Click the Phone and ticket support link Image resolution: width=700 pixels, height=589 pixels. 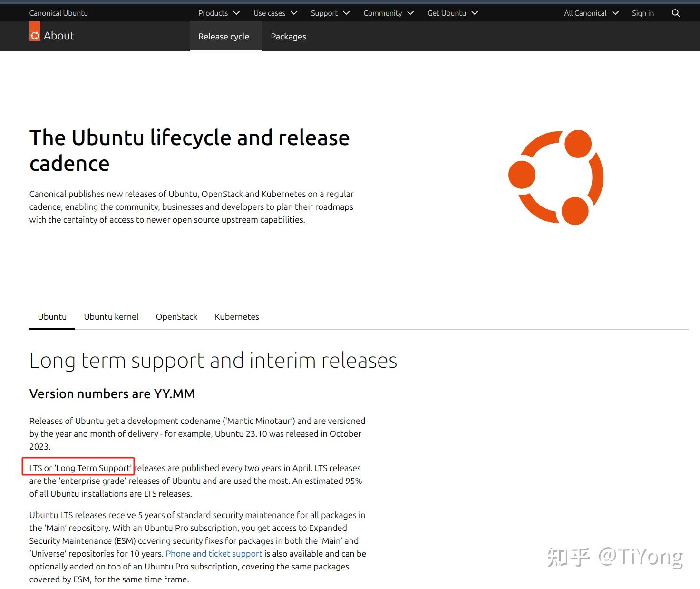[x=214, y=553]
